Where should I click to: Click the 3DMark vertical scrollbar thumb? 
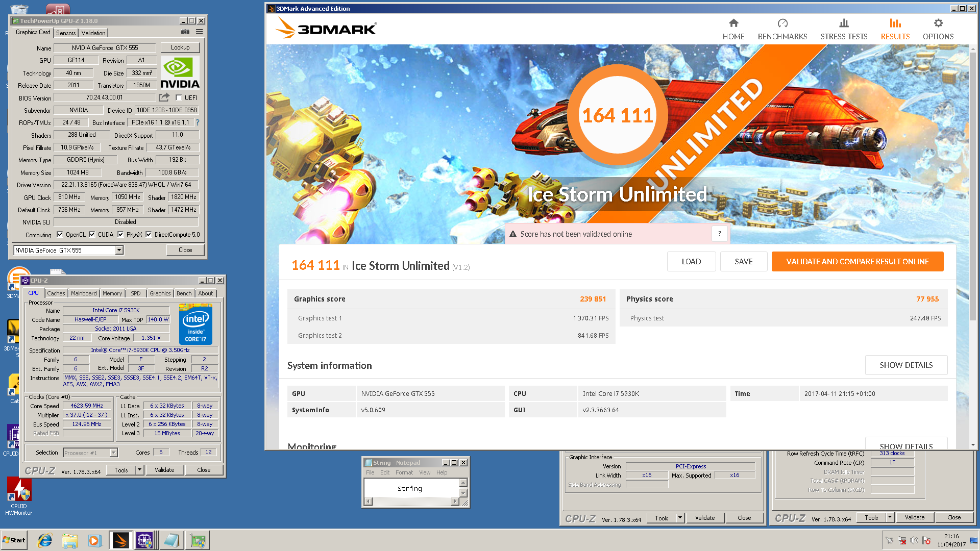(973, 186)
